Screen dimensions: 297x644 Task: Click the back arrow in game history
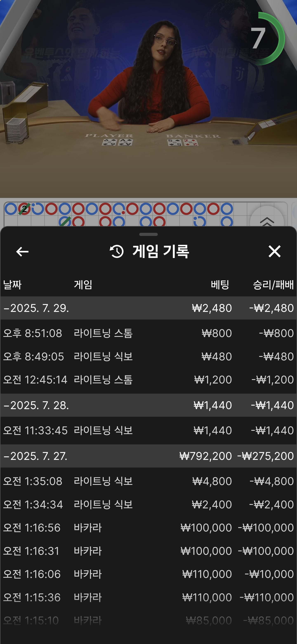coord(22,251)
